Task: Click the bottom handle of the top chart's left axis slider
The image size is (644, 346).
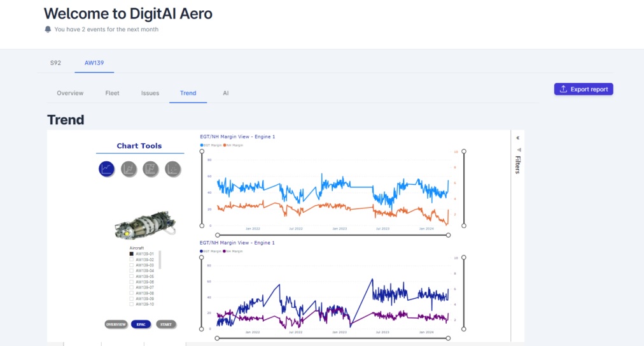Action: tap(202, 226)
